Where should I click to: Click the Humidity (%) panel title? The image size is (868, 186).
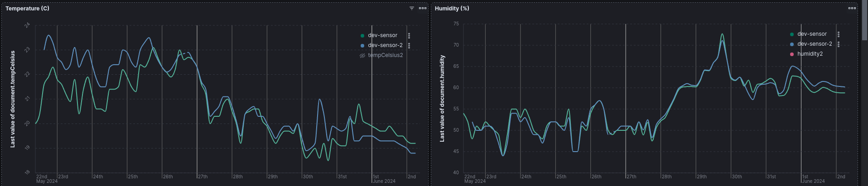(x=452, y=9)
